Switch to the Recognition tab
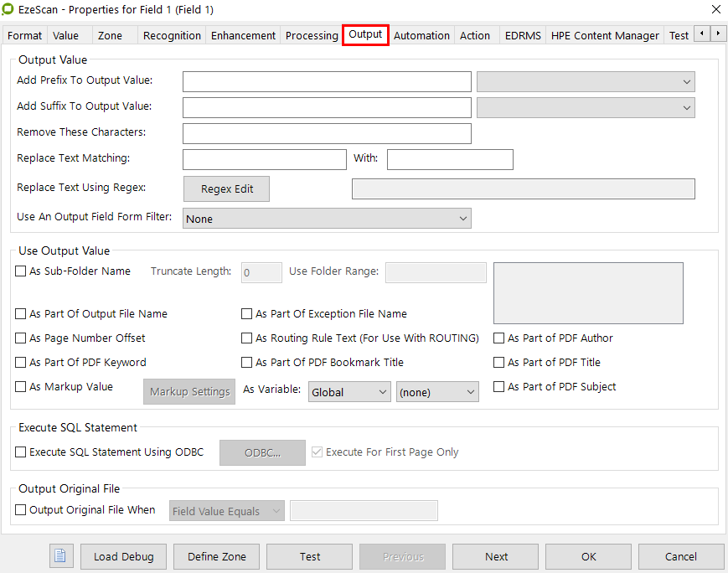The width and height of the screenshot is (728, 573). 172,35
